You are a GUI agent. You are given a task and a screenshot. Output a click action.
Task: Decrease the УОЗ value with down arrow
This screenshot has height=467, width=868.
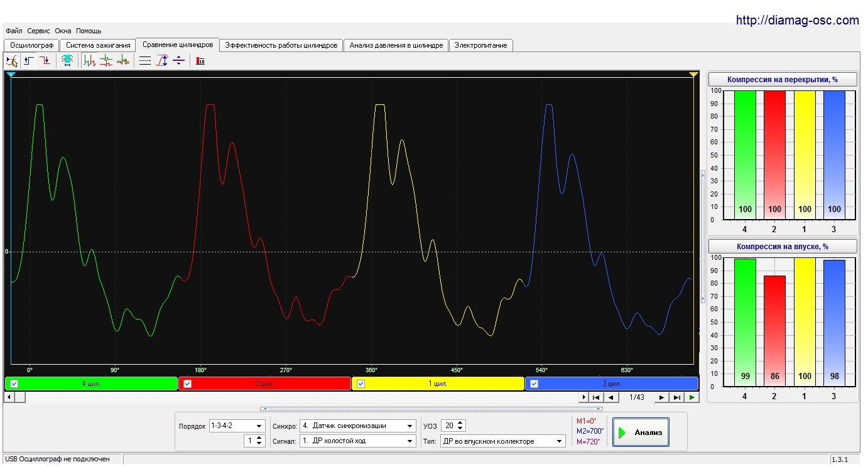tap(461, 429)
